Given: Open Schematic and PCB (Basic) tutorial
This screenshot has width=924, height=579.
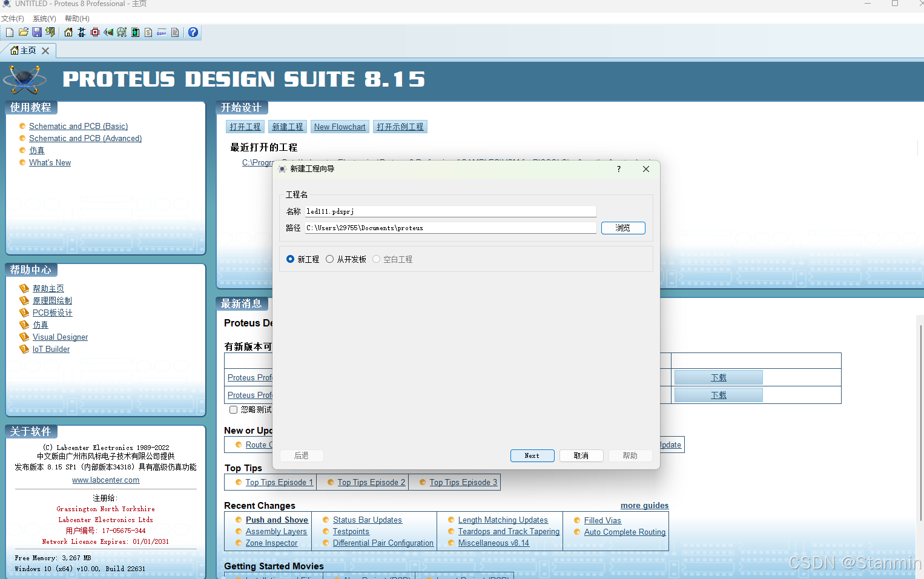Looking at the screenshot, I should point(79,126).
